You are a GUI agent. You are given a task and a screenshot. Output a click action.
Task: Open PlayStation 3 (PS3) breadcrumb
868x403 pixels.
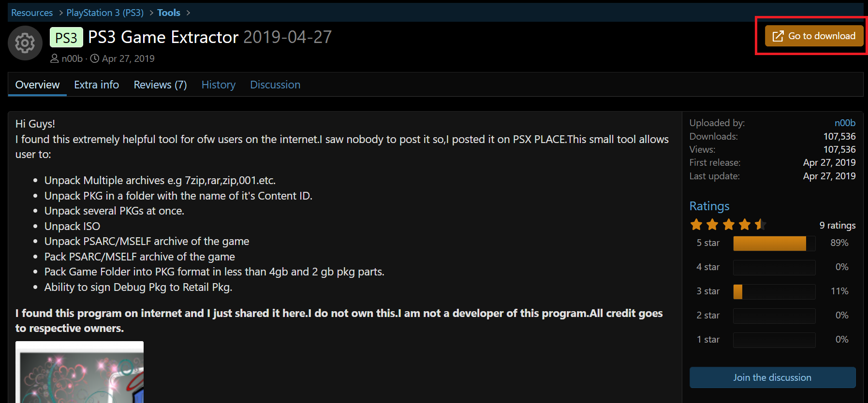(105, 13)
